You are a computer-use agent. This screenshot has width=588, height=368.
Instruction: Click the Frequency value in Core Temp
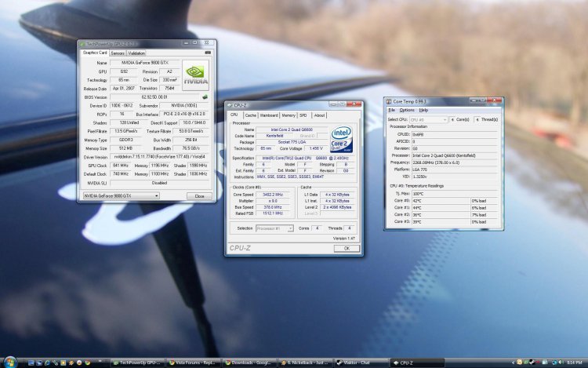click(455, 162)
